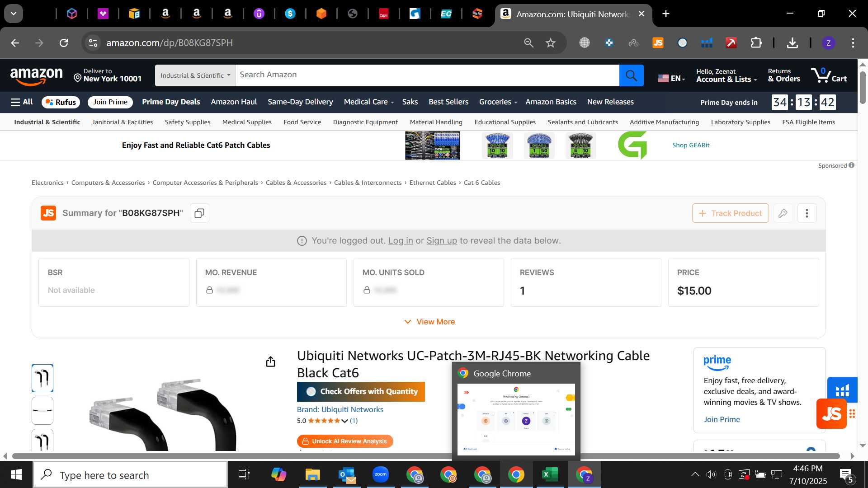This screenshot has height=488, width=868.
Task: Open a new browser tab with plus
Action: click(665, 14)
